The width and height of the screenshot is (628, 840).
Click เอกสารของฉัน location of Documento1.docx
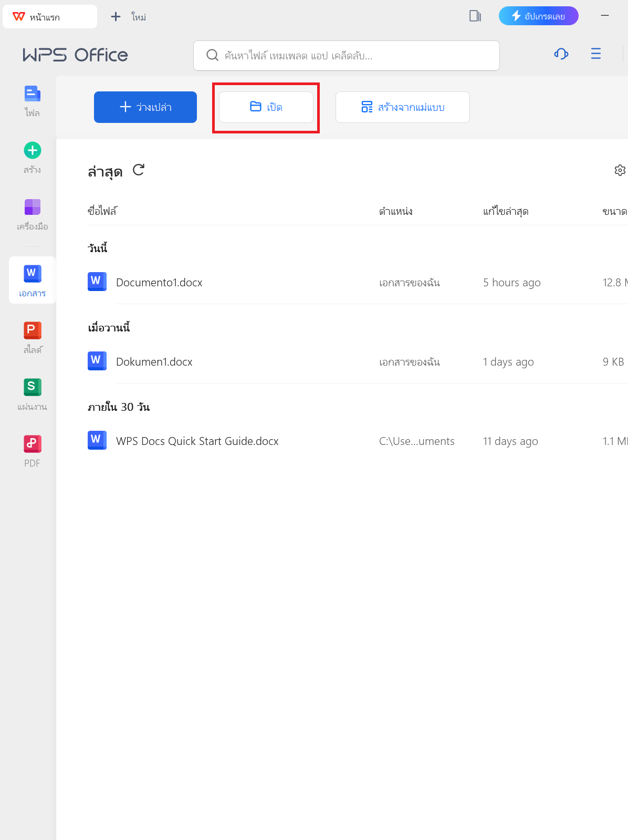click(410, 283)
